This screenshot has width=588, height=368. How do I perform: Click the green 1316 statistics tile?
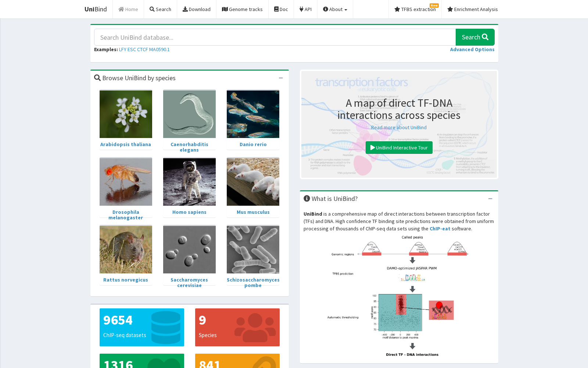click(142, 361)
